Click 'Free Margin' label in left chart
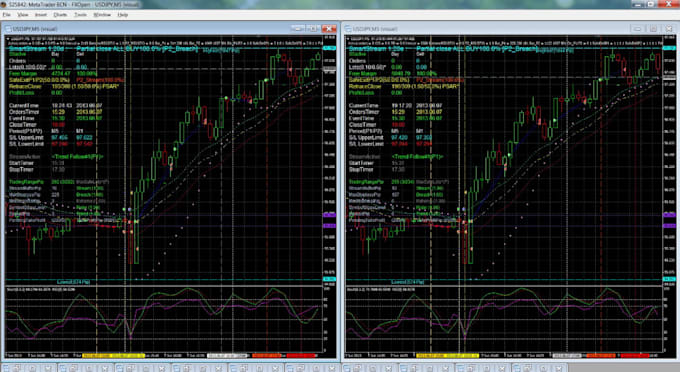This screenshot has height=372, width=680. [23, 74]
